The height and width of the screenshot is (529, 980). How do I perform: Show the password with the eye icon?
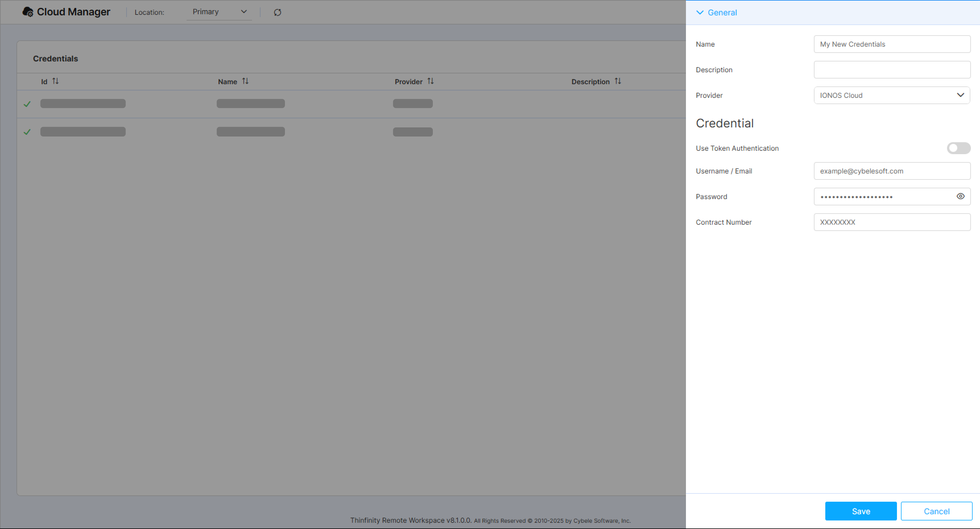(960, 196)
